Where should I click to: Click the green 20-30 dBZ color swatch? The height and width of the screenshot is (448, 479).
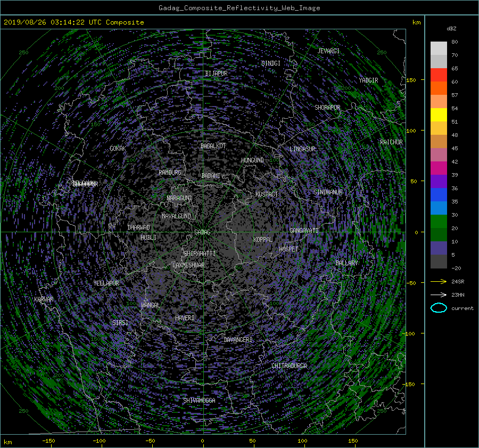point(439,222)
